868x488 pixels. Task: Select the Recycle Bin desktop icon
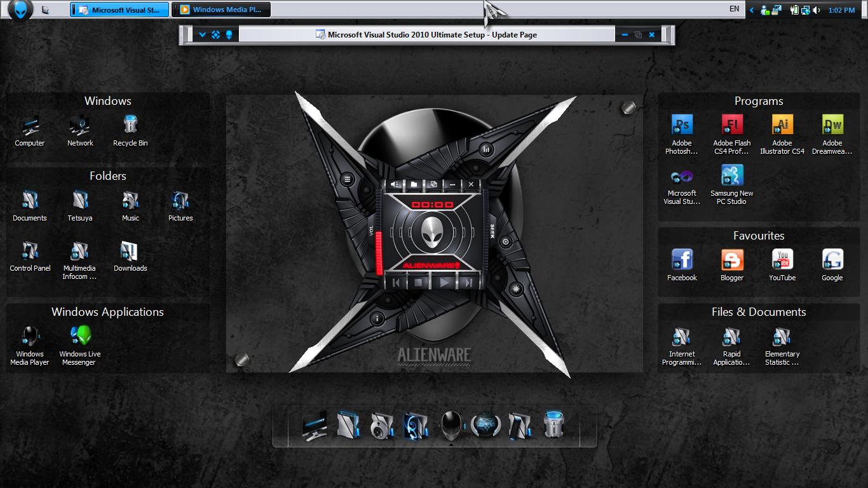[x=130, y=132]
